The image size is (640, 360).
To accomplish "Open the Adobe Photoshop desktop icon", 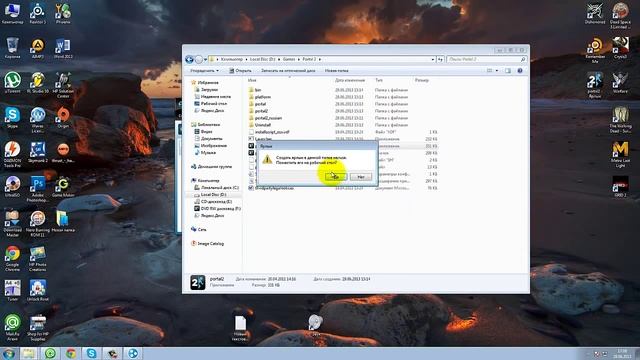I will tap(38, 189).
